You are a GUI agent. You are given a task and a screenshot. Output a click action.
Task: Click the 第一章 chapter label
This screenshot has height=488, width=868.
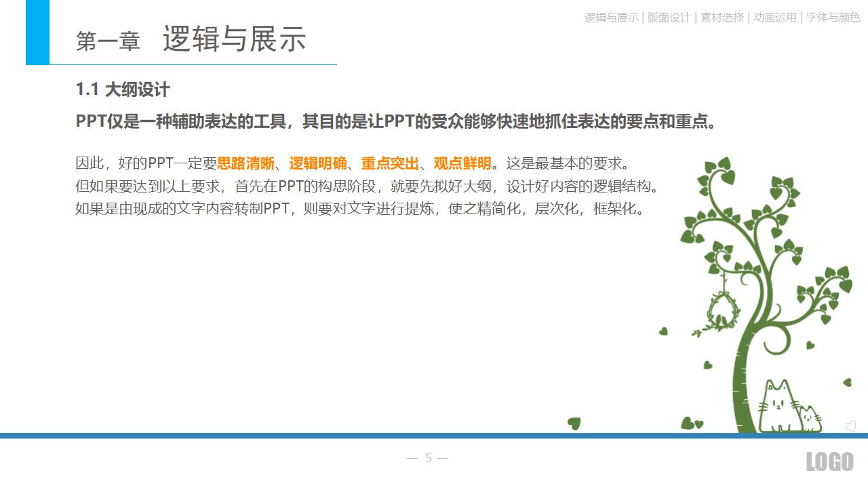108,41
